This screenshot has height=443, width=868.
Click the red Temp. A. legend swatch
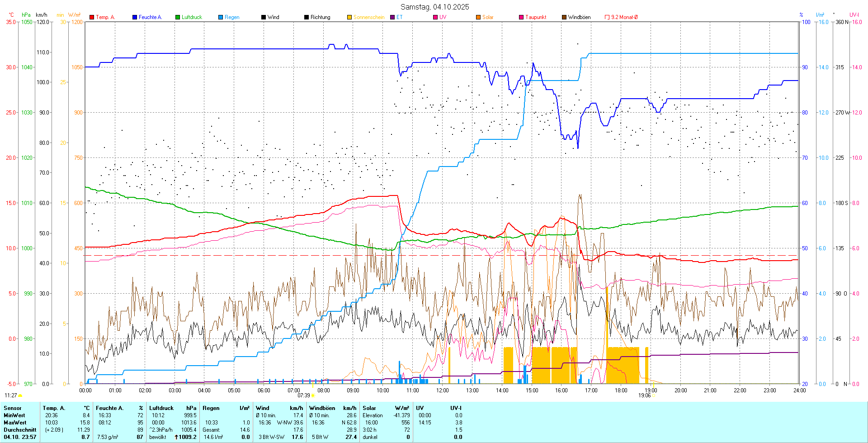(x=92, y=17)
